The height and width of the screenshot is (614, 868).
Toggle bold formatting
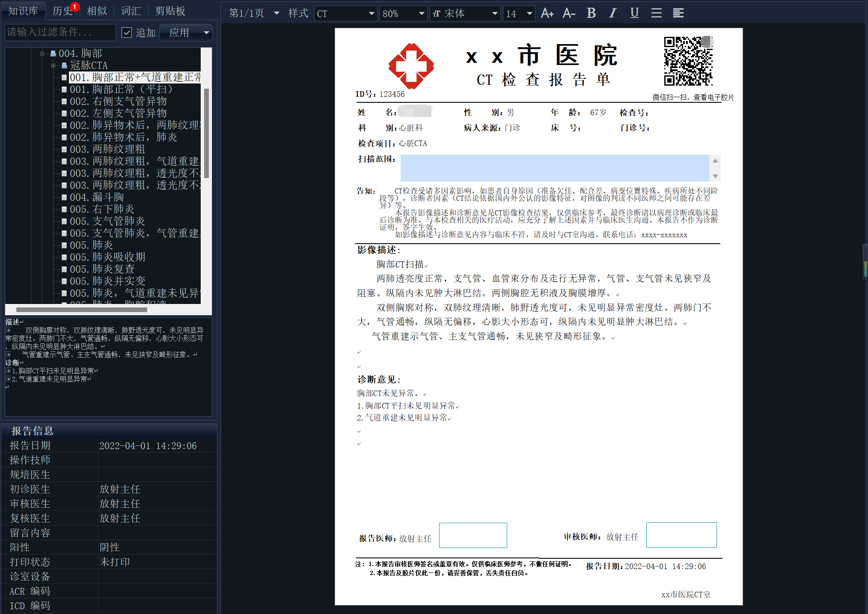coord(591,13)
